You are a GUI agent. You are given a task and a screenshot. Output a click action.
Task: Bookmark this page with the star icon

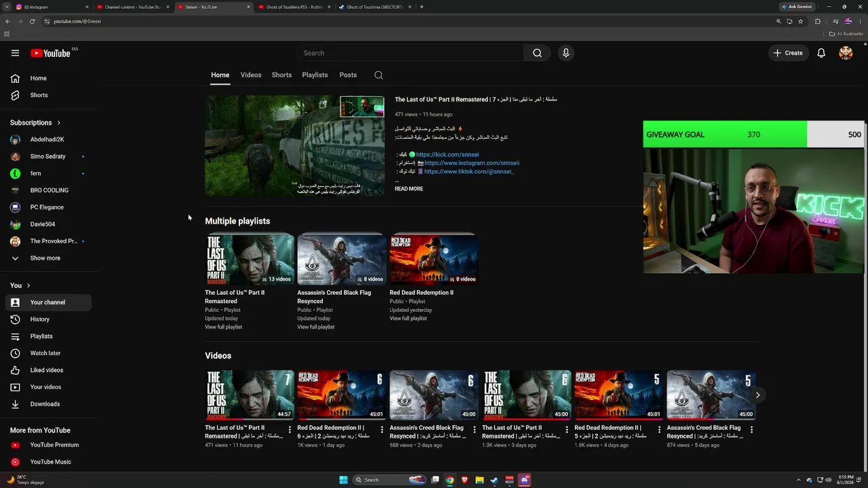800,21
